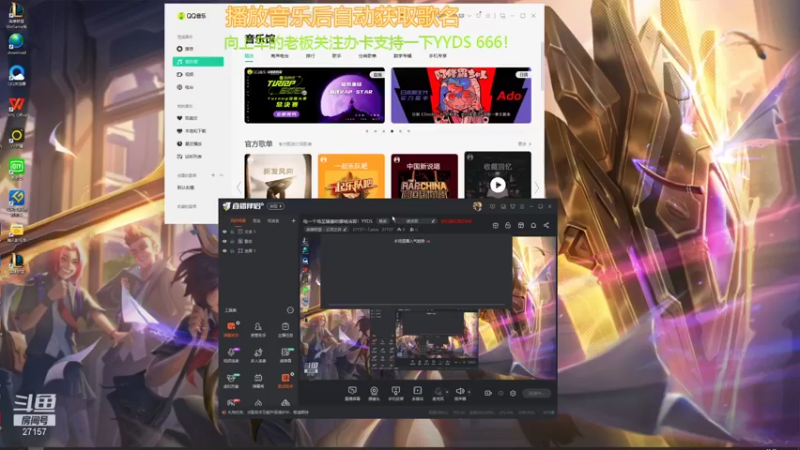Click record video icon in 直播伴侣 bottom bar
Image resolution: width=800 pixels, height=450 pixels.
click(488, 393)
